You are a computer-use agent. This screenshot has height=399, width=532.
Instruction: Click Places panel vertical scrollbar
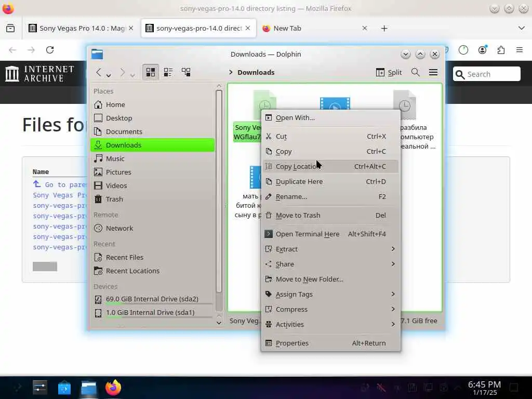pos(219,191)
